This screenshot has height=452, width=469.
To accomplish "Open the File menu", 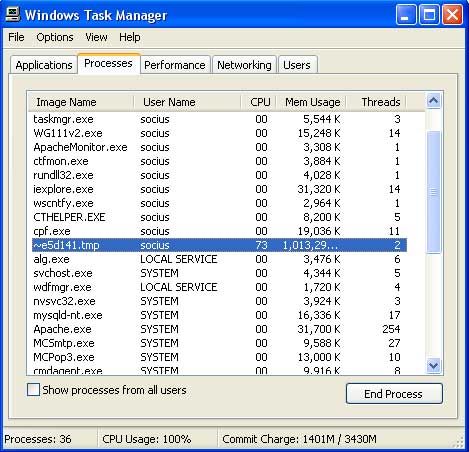I will (x=16, y=37).
